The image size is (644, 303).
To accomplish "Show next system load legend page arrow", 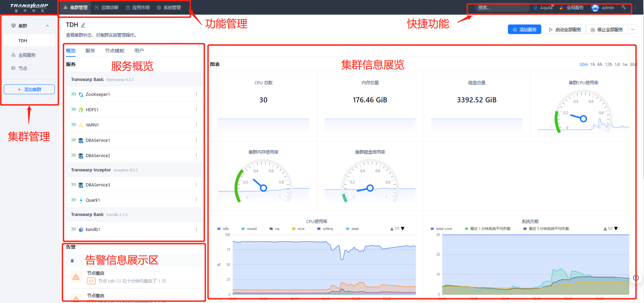I will [x=616, y=229].
